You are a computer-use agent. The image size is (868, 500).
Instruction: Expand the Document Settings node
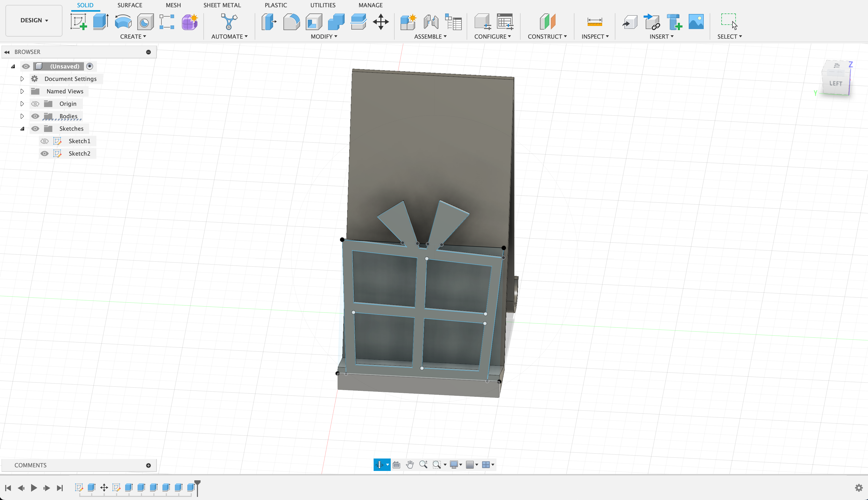(x=22, y=79)
